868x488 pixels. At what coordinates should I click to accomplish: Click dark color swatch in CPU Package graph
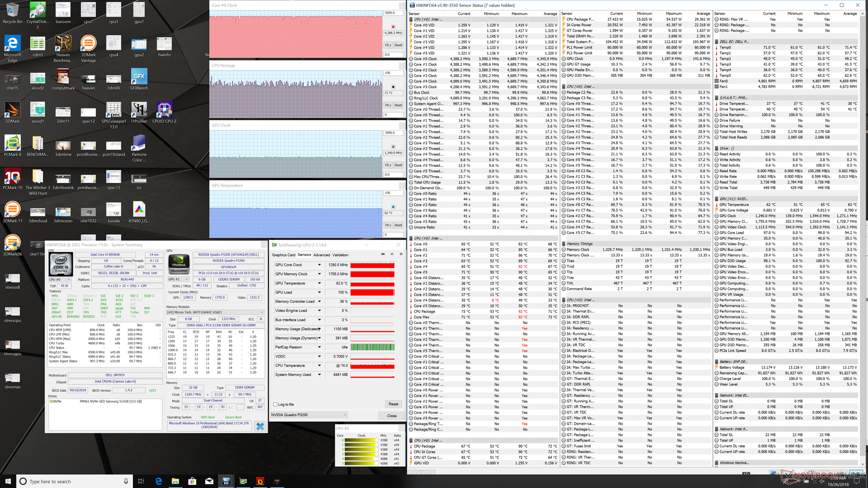(393, 87)
